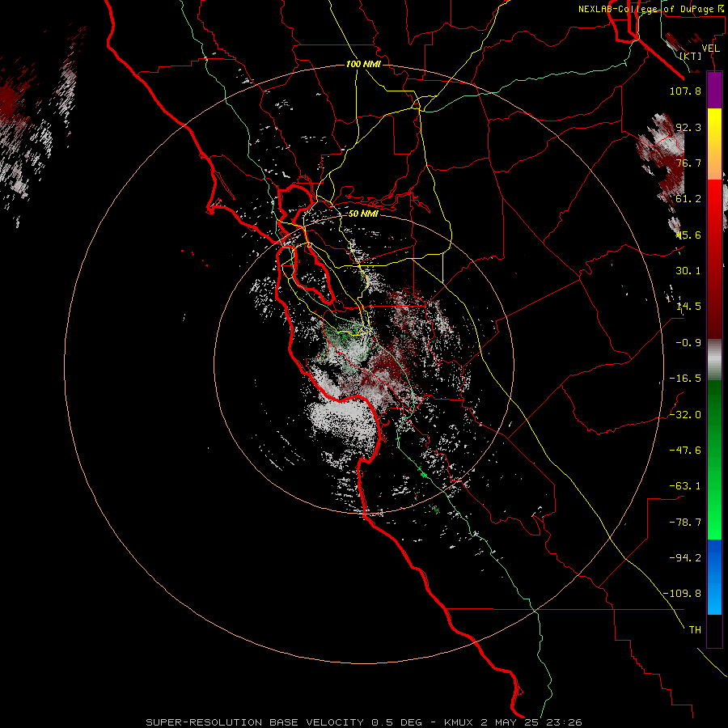Select the -32.0 scale value
728x728 pixels.
685,415
